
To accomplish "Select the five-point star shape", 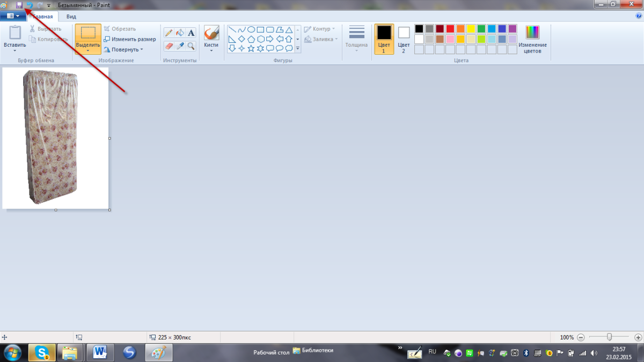I will 251,48.
